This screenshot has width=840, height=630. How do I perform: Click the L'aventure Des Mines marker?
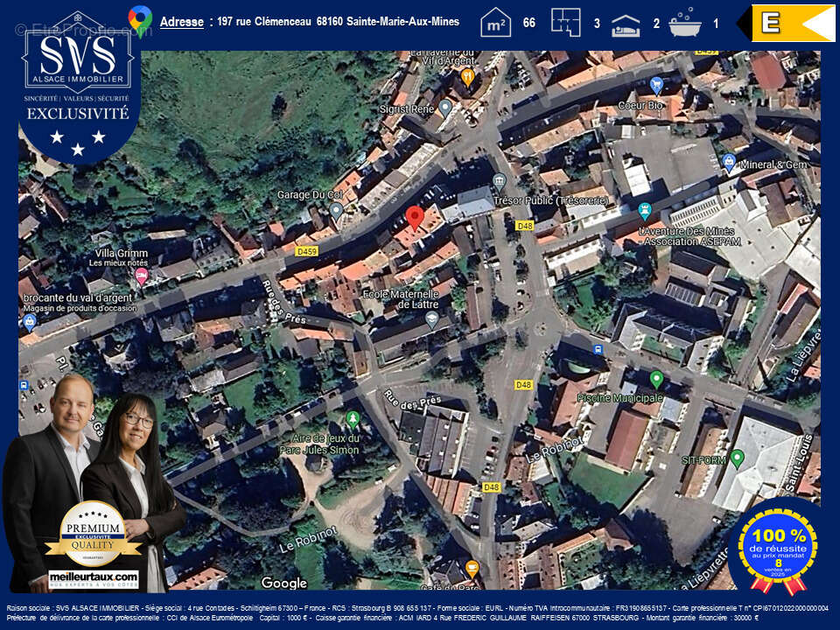tap(645, 211)
